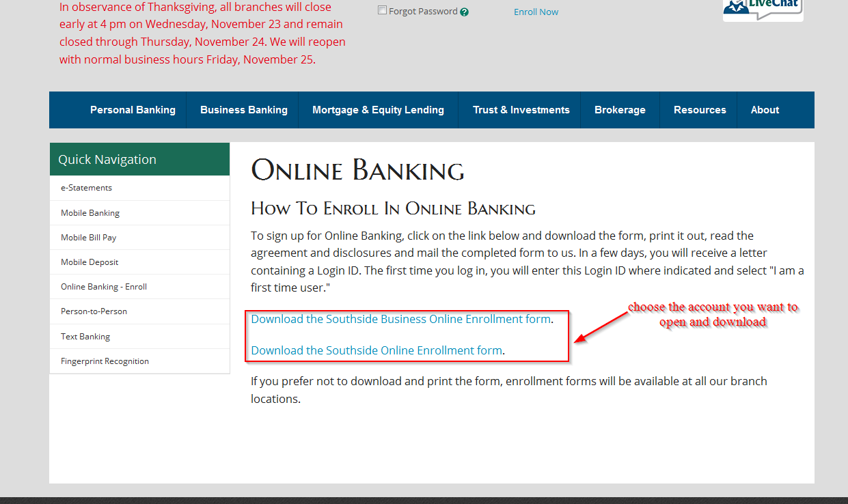This screenshot has height=504, width=848.
Task: Open the Trust & Investments menu
Action: [x=521, y=110]
